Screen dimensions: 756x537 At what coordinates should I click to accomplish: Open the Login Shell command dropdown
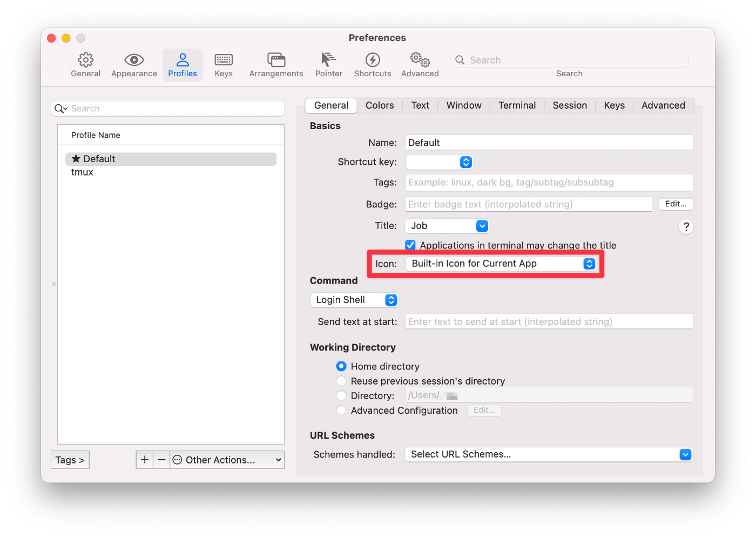point(354,300)
